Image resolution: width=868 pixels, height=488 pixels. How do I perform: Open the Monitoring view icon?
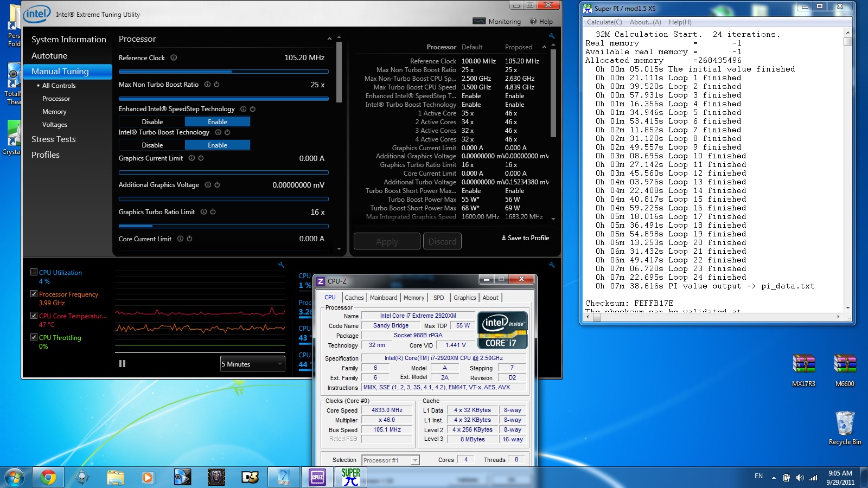tap(479, 21)
